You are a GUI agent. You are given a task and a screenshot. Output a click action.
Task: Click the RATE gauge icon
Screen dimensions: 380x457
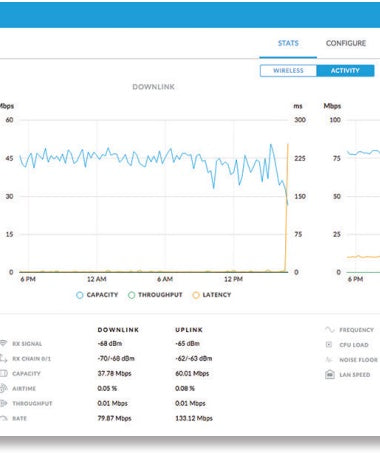pyautogui.click(x=3, y=418)
